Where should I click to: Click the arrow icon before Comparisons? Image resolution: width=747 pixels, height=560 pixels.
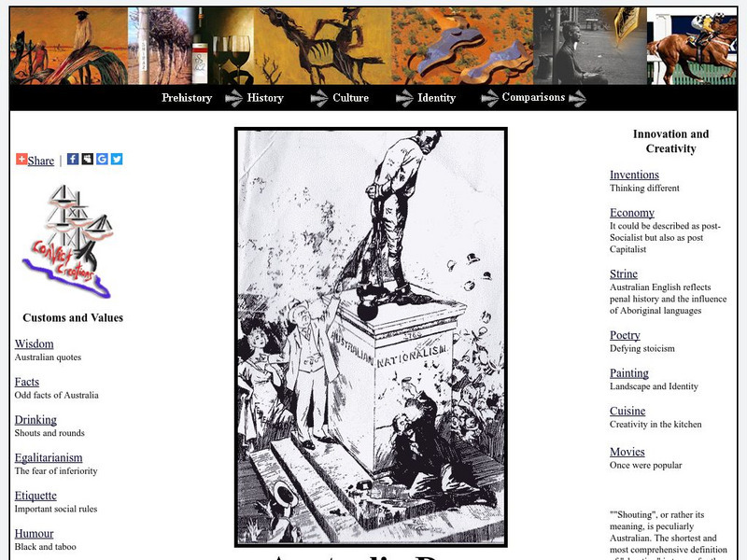pos(489,98)
